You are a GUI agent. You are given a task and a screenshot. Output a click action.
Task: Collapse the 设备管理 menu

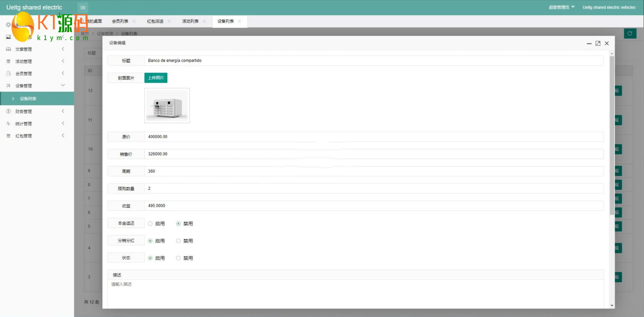pos(63,85)
